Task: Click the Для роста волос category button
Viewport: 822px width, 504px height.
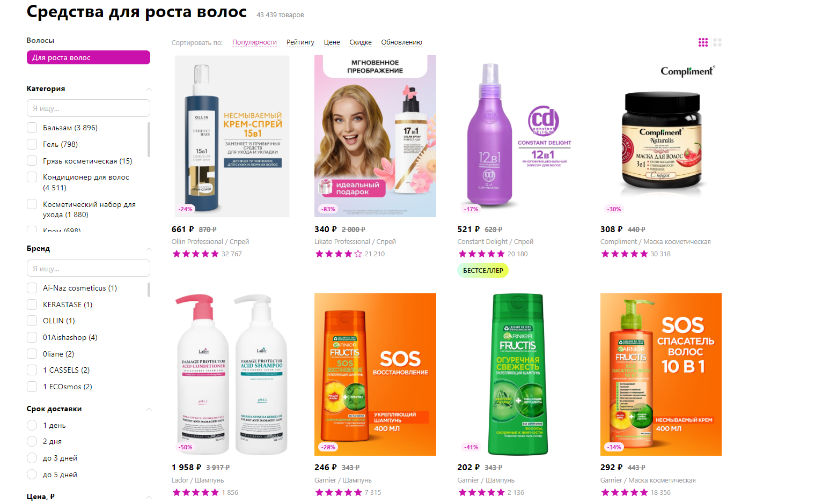Action: click(89, 57)
